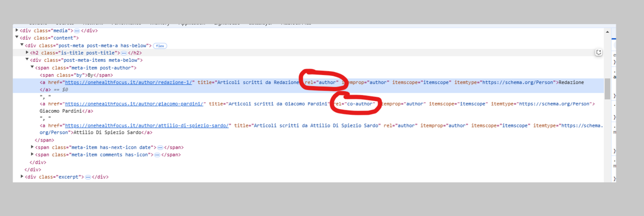644x216 pixels.
Task: Expand the h2 is-title post-title node
Action: point(27,53)
